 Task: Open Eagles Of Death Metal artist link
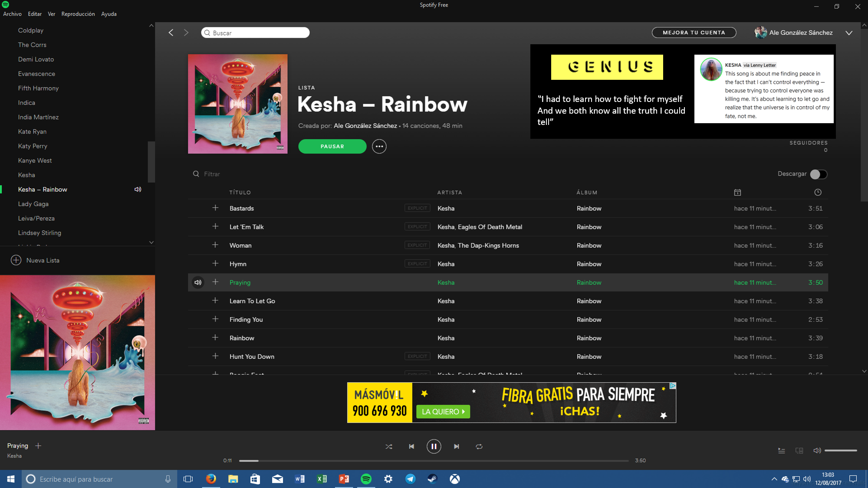coord(490,227)
